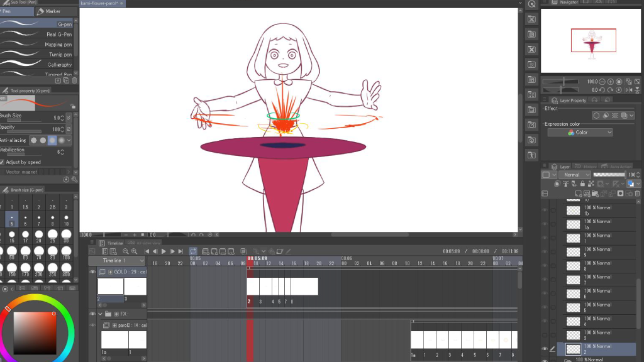This screenshot has width=644, height=362.
Task: Choose the Calligraphy pen sub tool
Action: coord(38,64)
